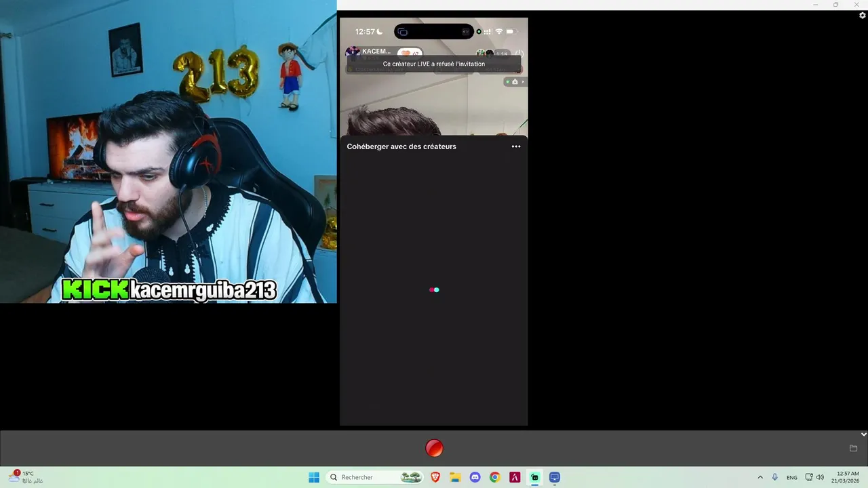Click the 'Cohéberger avec des créateurs' heading

pyautogui.click(x=401, y=146)
